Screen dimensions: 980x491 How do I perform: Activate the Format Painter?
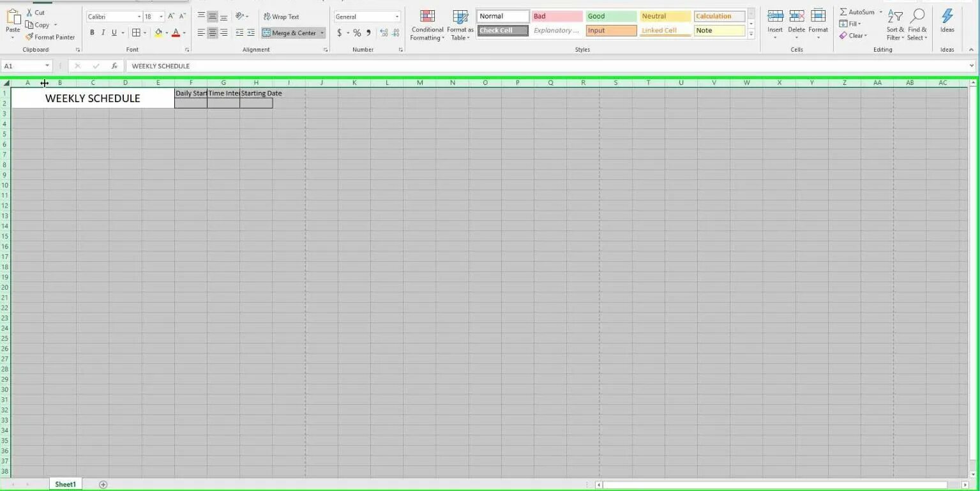click(x=50, y=37)
